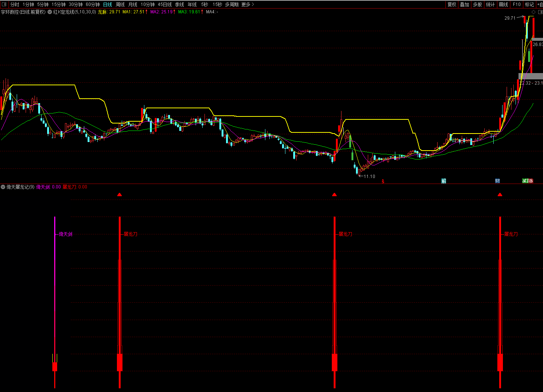Switch to 季线 quarterly chart
Viewport: 543px width, 392px height.
(x=180, y=4)
